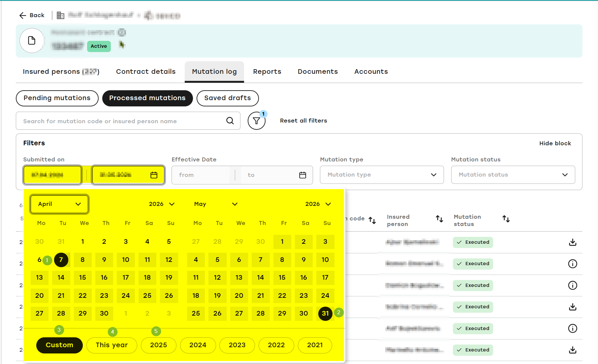Download the sixth Executed mutation row
This screenshot has width=598, height=364.
pos(573,350)
